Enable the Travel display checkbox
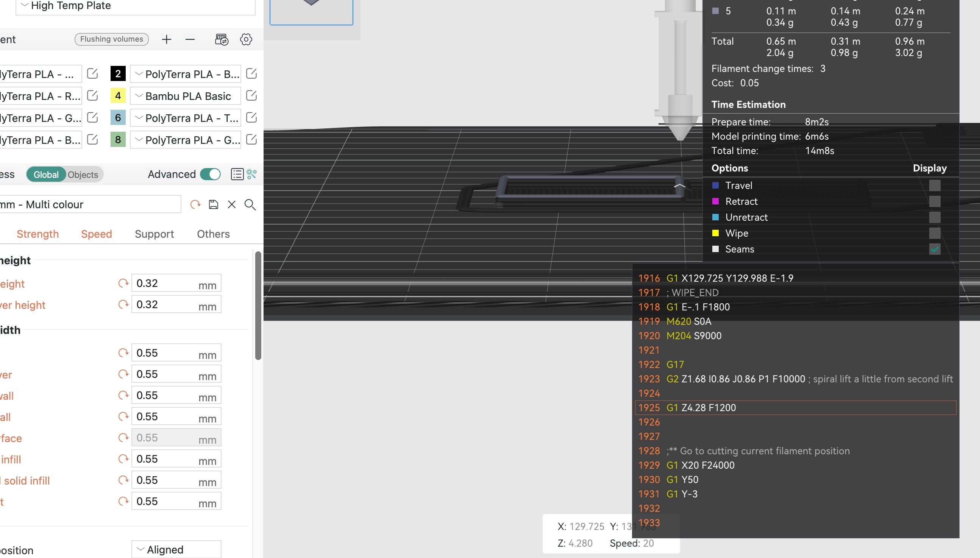The width and height of the screenshot is (980, 558). tap(935, 185)
